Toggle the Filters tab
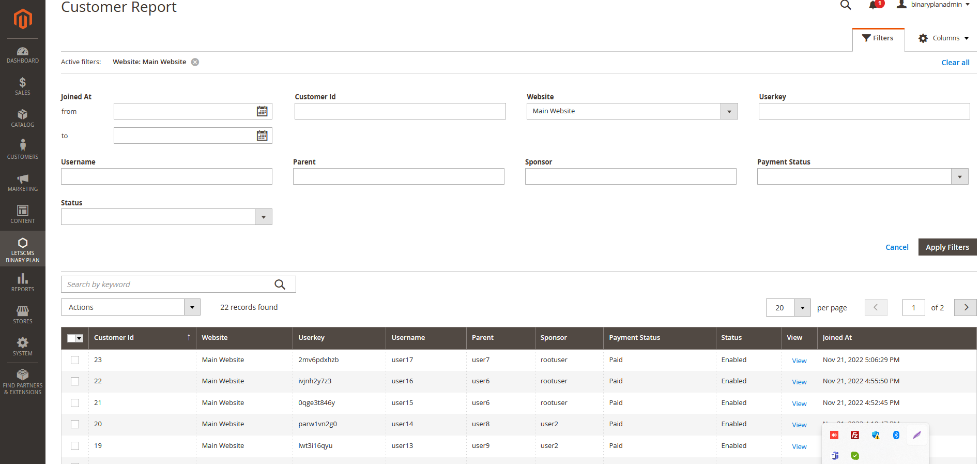980x464 pixels. point(878,38)
